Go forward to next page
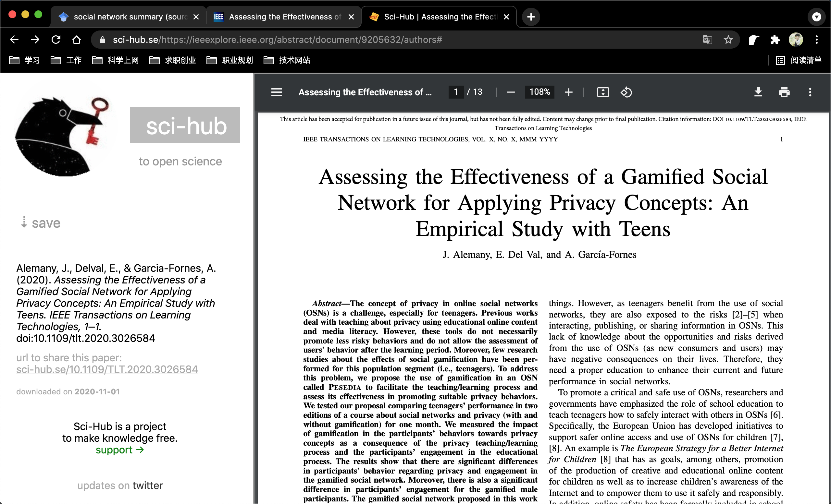Screen dimensions: 831x504 35,40
